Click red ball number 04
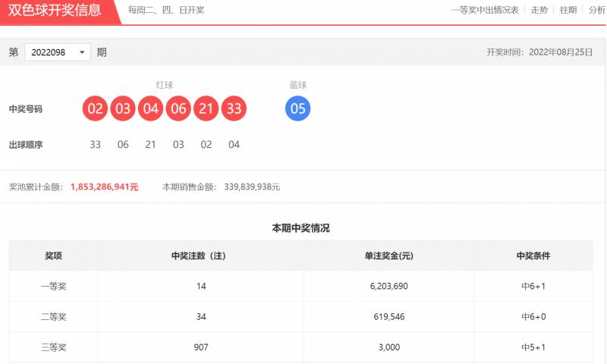 click(x=150, y=108)
